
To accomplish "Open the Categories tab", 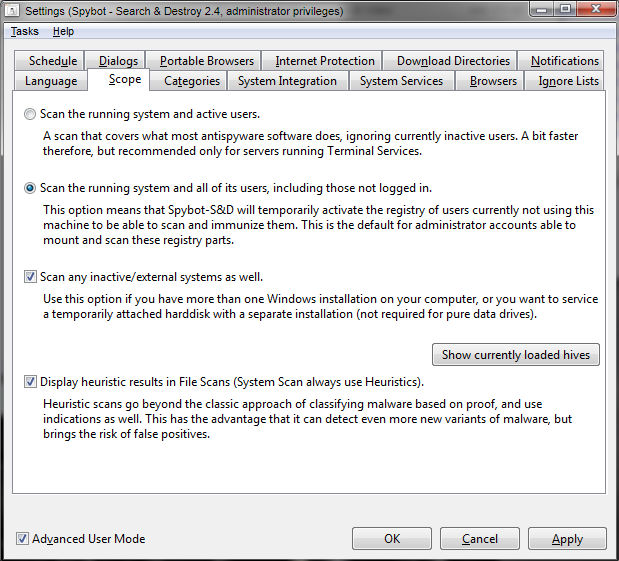I will click(189, 81).
